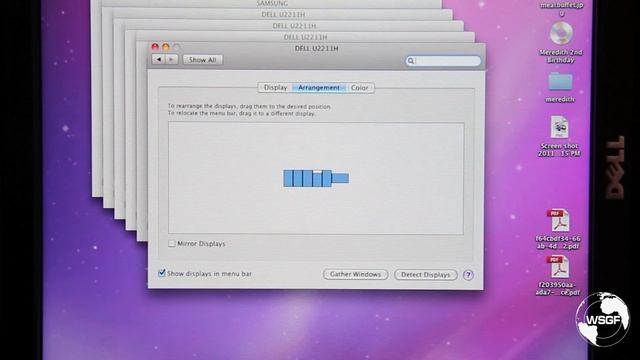Open the Screen shot 2011 file icon
This screenshot has height=360, width=640.
pyautogui.click(x=559, y=127)
